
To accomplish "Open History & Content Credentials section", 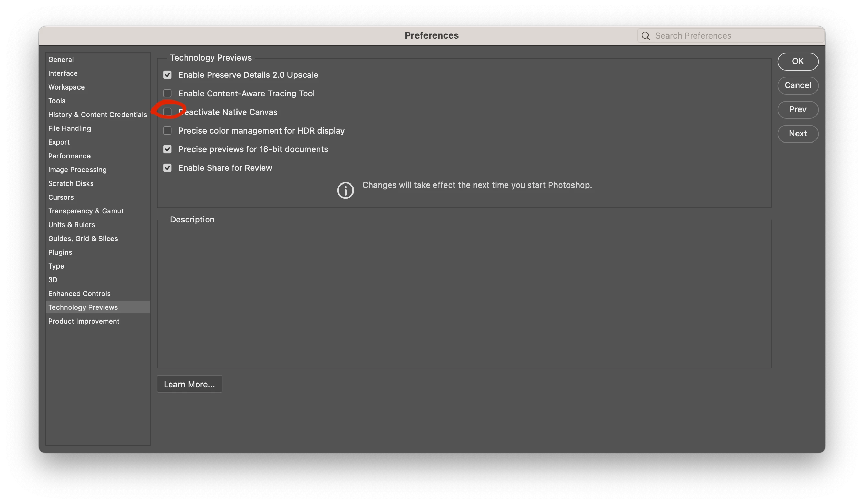I will pos(97,115).
